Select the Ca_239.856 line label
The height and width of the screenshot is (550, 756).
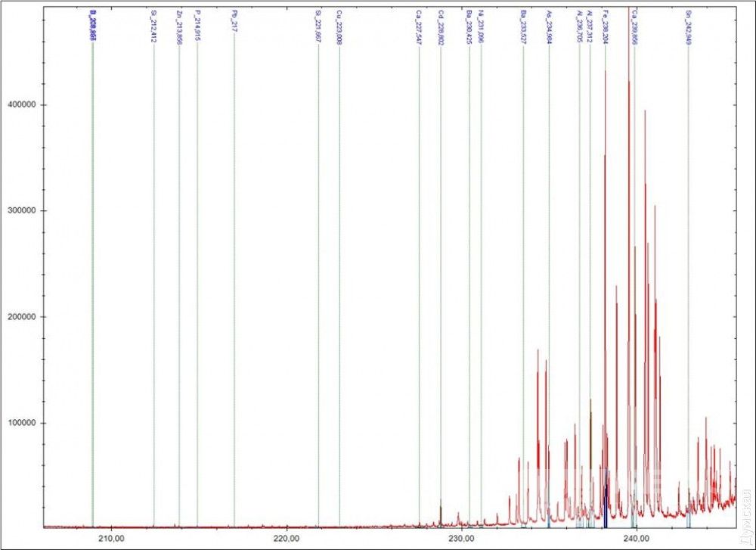pos(634,29)
